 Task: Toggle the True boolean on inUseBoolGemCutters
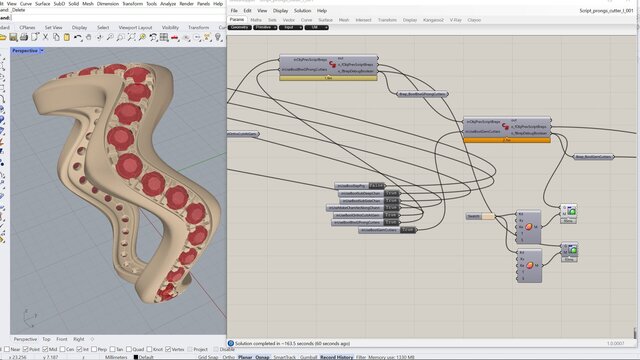pyautogui.click(x=408, y=230)
